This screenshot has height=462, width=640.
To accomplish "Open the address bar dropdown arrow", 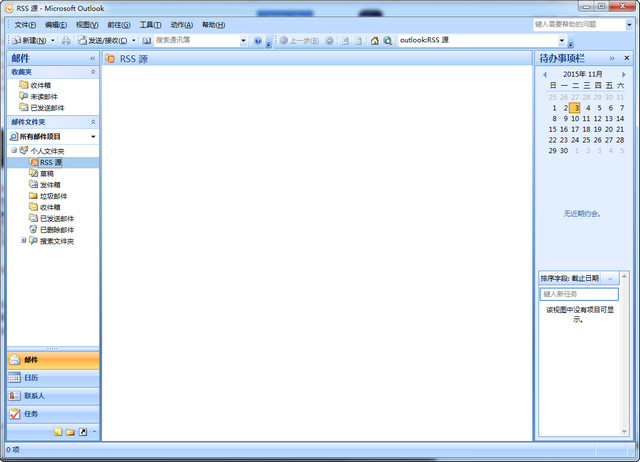I will (x=562, y=40).
